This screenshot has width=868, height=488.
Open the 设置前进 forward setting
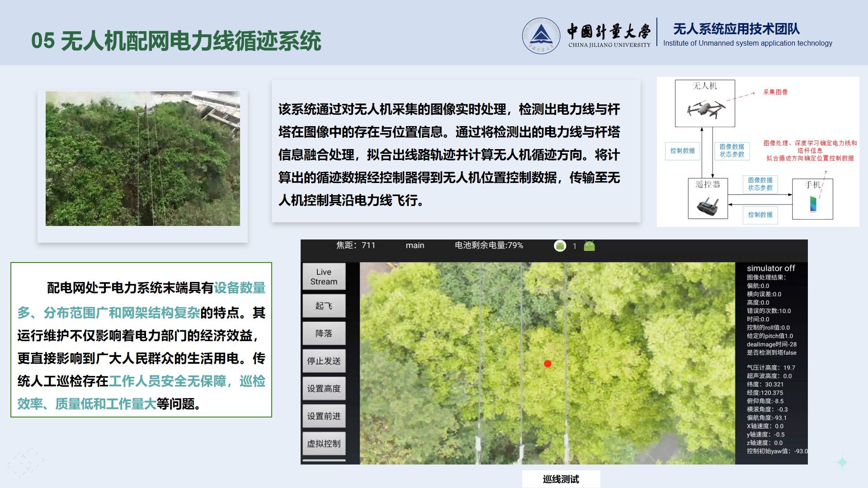pos(324,416)
